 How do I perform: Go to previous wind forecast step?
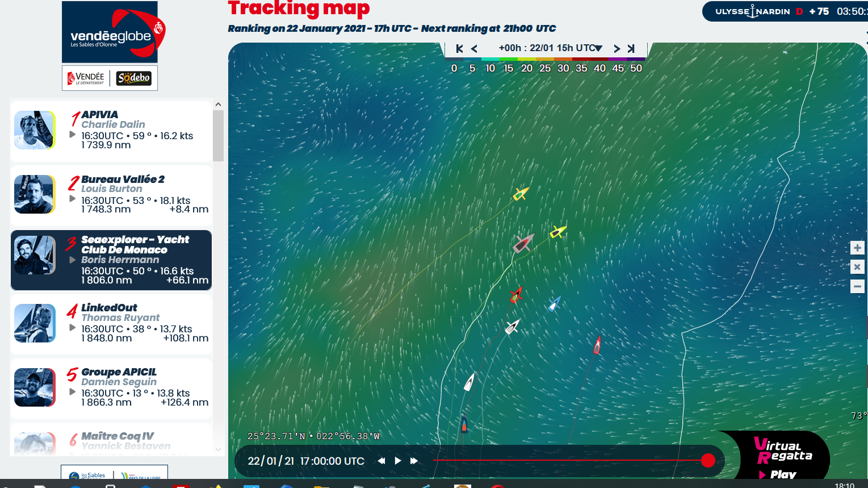(474, 49)
